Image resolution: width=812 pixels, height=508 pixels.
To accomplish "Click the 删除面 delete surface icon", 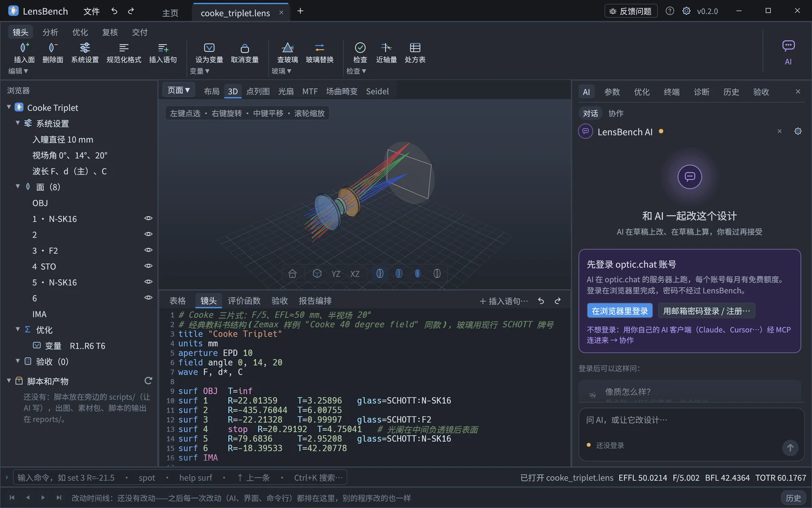I will (52, 48).
